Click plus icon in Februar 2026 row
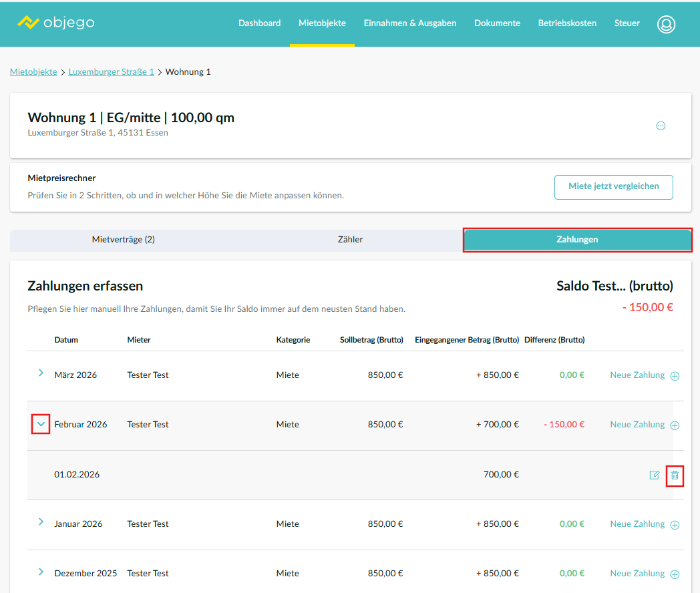Screen dimensions: 700x593 [675, 425]
